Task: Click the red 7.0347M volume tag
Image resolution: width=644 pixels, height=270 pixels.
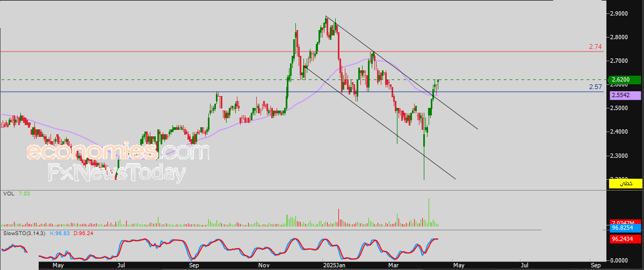Action: 626,223
